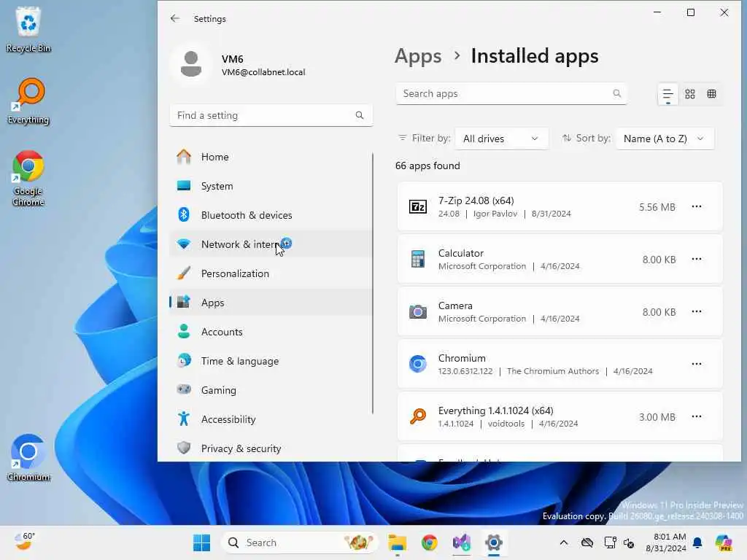
Task: Click the magnifier in Search apps box
Action: pos(617,93)
